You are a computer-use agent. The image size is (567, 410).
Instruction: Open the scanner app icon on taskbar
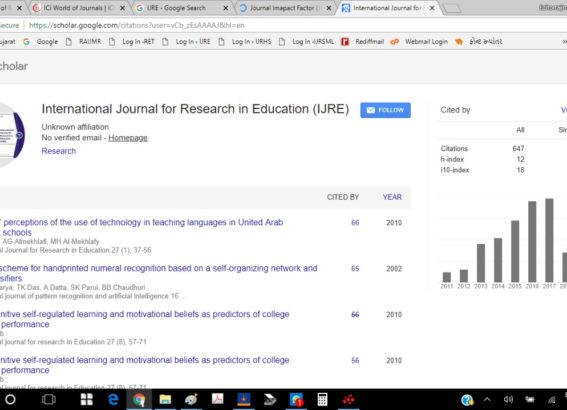(x=270, y=399)
